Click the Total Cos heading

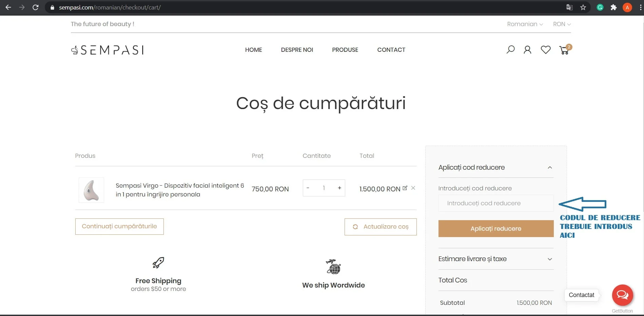tap(452, 280)
